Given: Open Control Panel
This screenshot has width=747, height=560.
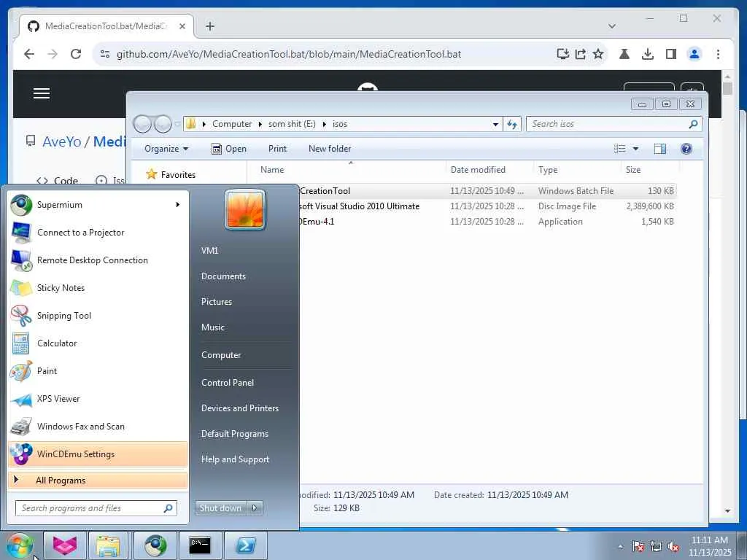Looking at the screenshot, I should point(228,382).
